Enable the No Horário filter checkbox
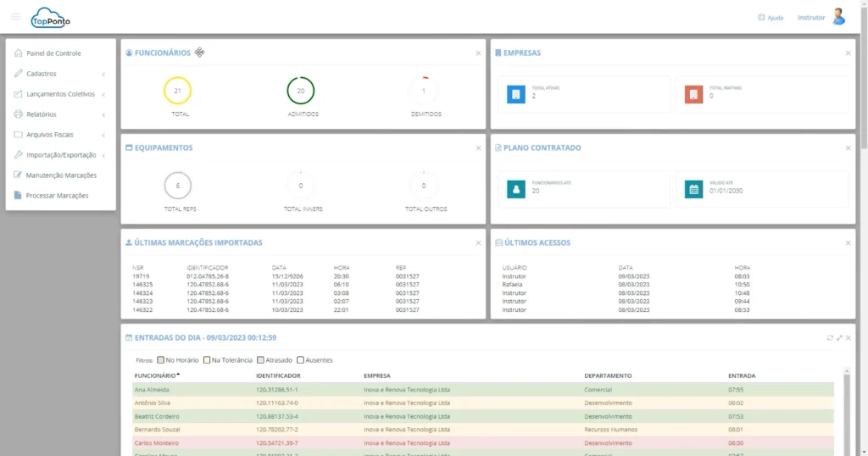Screen dimensions: 868x456 (161, 359)
